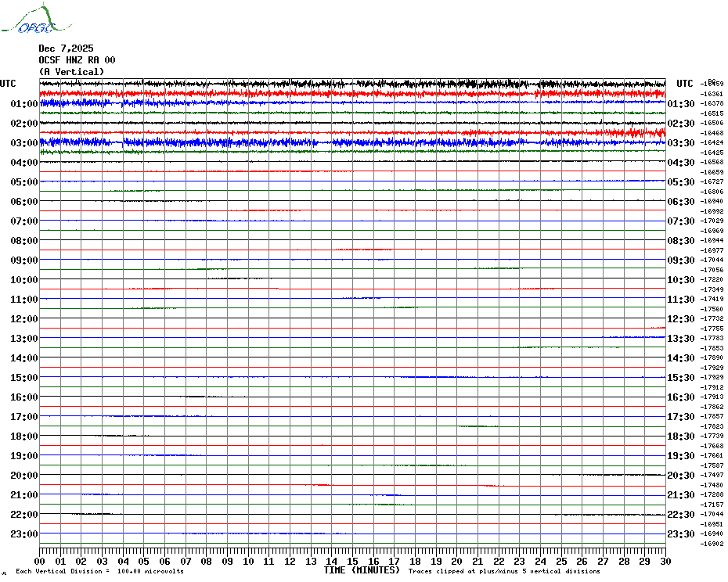728x582 pixels.
Task: Click the offset value '-16361'
Action: pyautogui.click(x=712, y=94)
